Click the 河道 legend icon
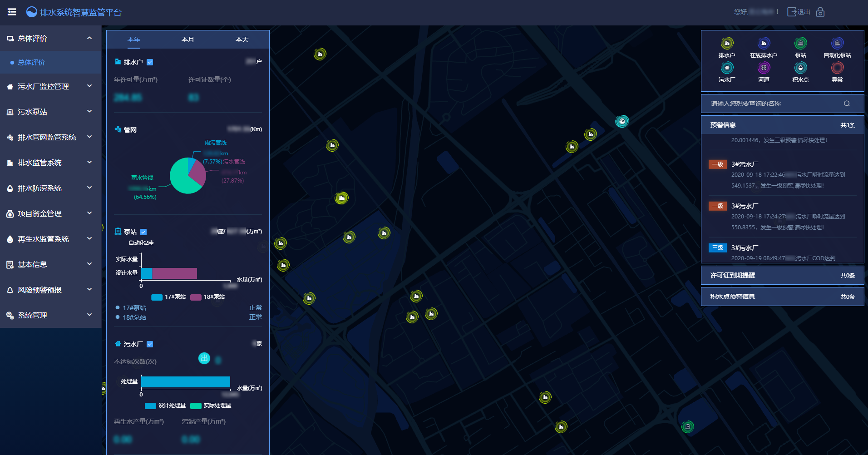868x455 pixels. tap(764, 68)
